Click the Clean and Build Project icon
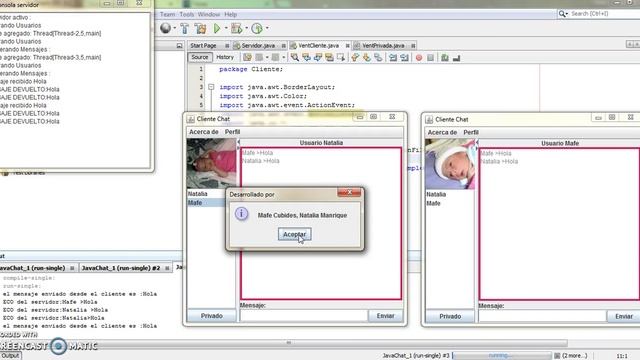 click(200, 28)
